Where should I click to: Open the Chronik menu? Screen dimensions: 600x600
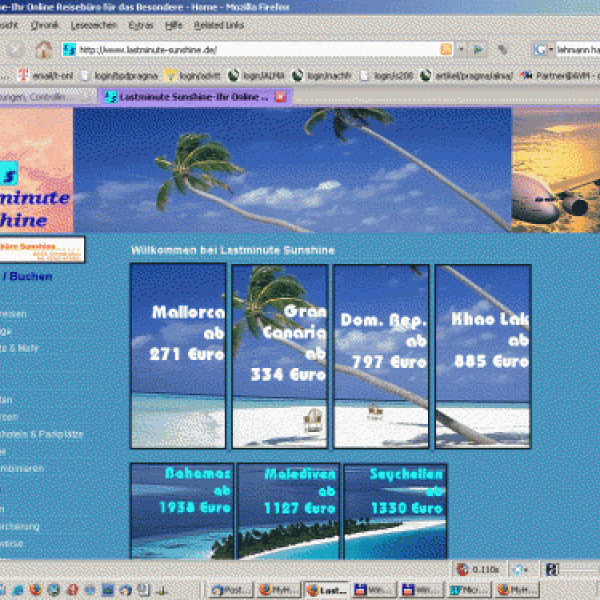pyautogui.click(x=44, y=25)
